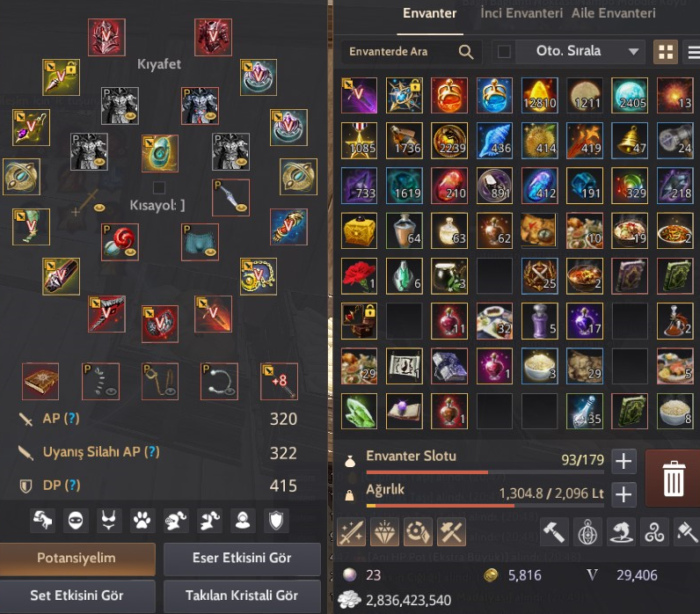The height and width of the screenshot is (614, 700).
Task: Tick the checkbox beside Oto. Sırala
Action: pos(504,52)
